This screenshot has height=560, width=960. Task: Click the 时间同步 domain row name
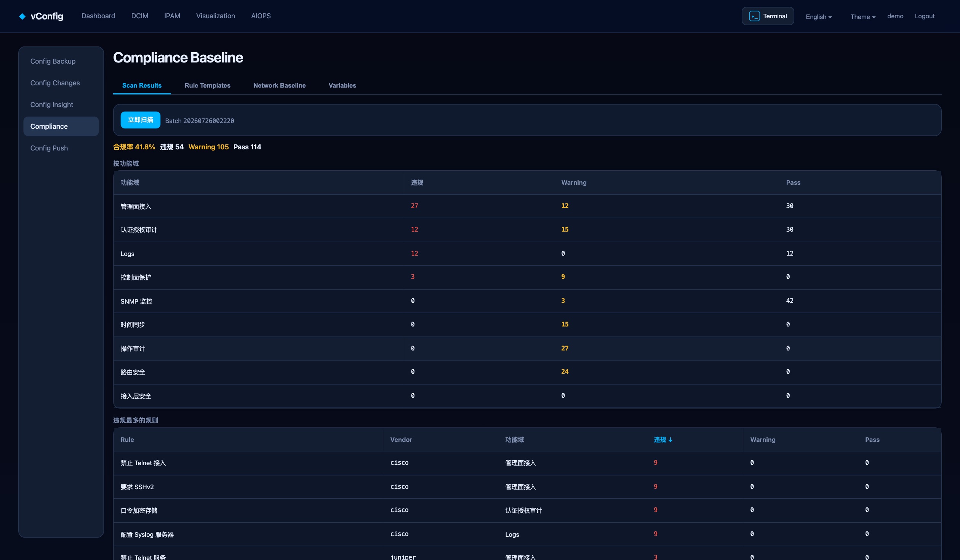133,325
